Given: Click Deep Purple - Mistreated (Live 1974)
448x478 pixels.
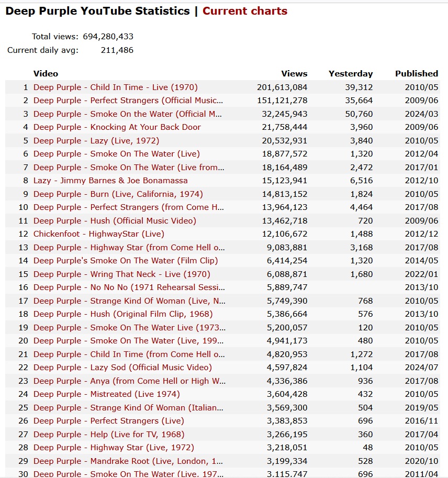Looking at the screenshot, I should [x=107, y=394].
